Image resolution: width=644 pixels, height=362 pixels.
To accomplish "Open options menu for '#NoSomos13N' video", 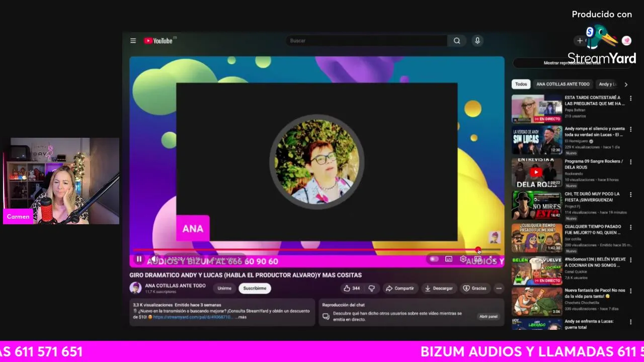I will [x=630, y=259].
